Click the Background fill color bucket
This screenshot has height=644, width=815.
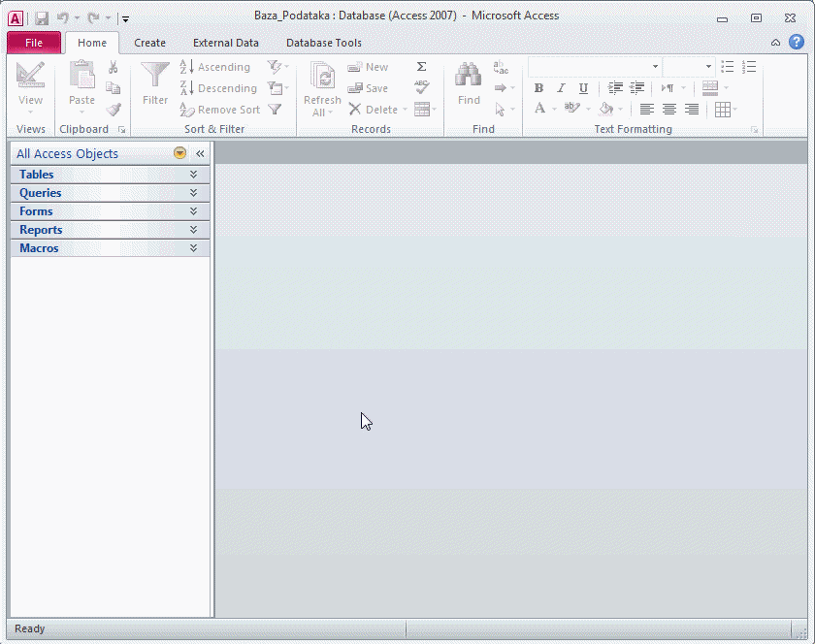606,109
